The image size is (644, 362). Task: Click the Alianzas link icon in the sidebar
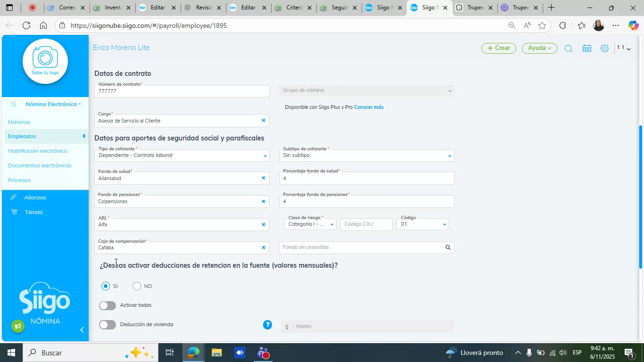[x=14, y=197]
